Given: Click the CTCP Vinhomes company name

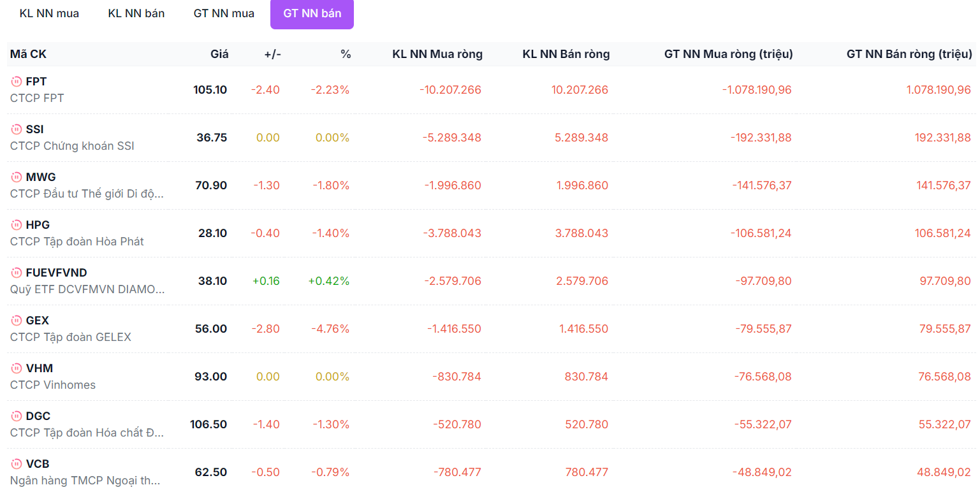Looking at the screenshot, I should [x=53, y=385].
